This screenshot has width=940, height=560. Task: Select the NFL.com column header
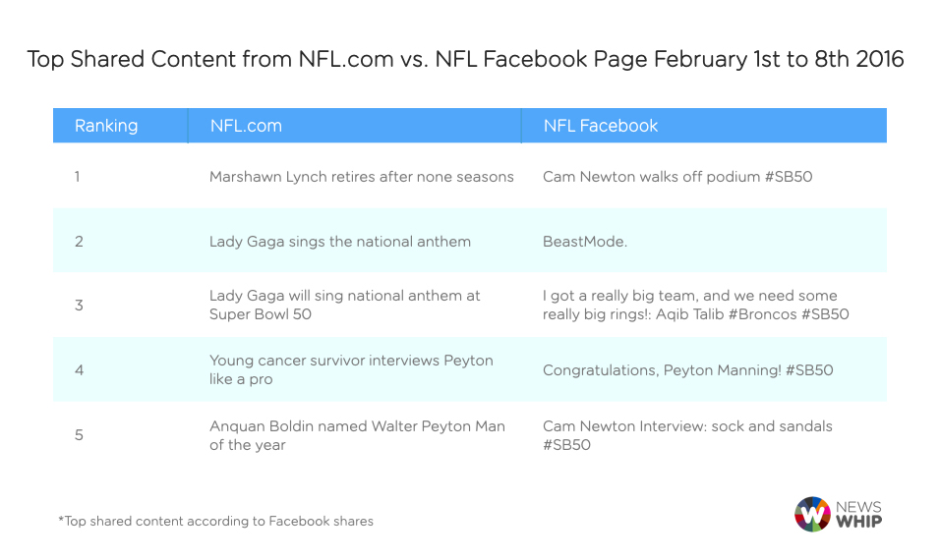(246, 126)
